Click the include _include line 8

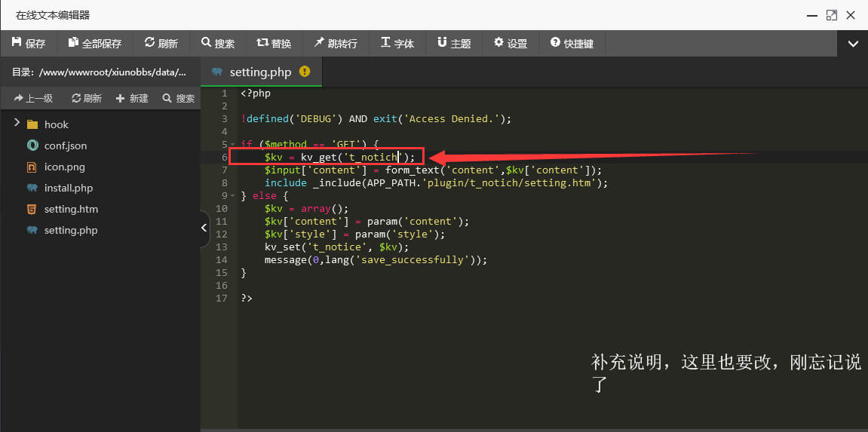click(436, 182)
